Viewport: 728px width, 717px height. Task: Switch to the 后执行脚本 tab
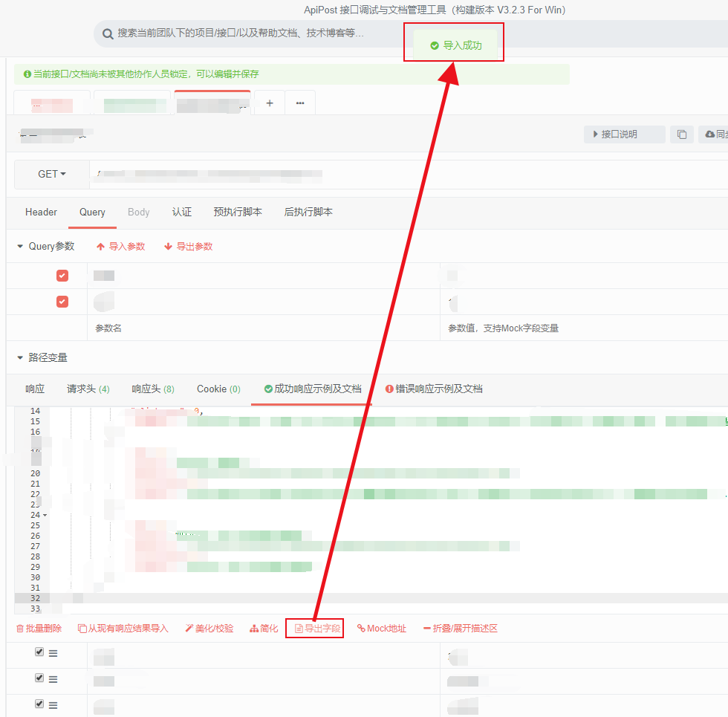(x=308, y=212)
